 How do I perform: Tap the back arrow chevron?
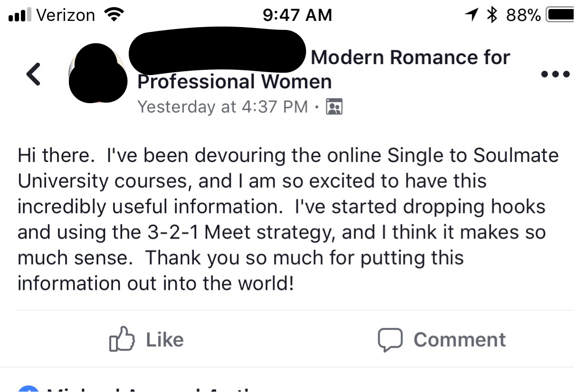point(33,74)
